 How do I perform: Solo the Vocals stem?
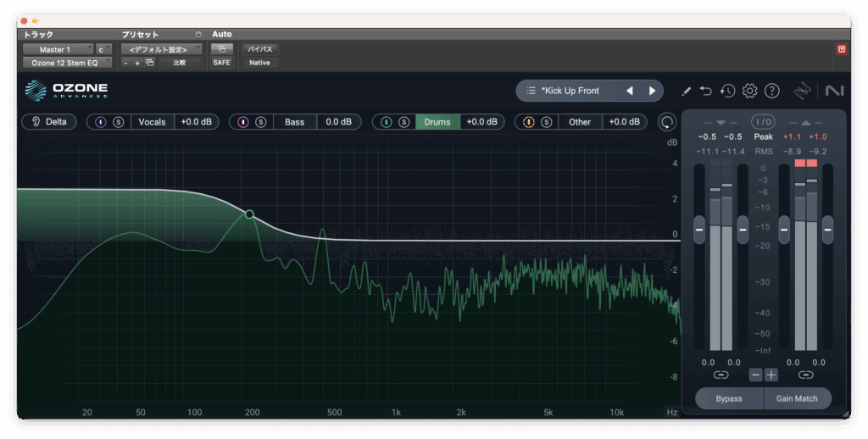click(119, 122)
